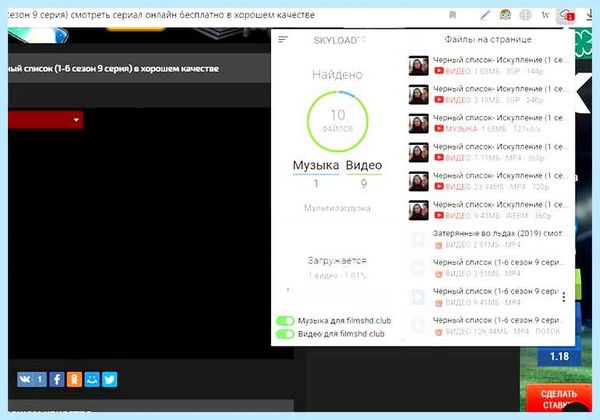
Task: Click the file icon beside Затерянные во льдах
Action: [417, 239]
